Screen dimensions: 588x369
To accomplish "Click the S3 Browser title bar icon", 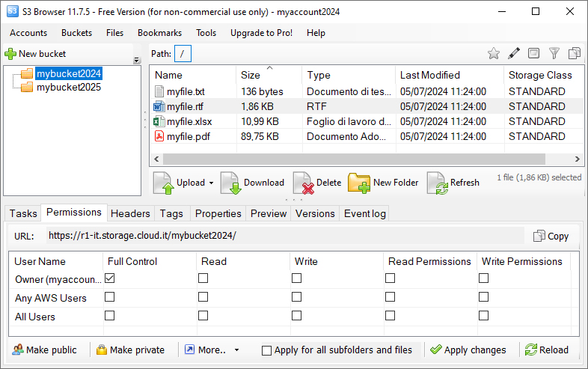I will click(x=13, y=11).
